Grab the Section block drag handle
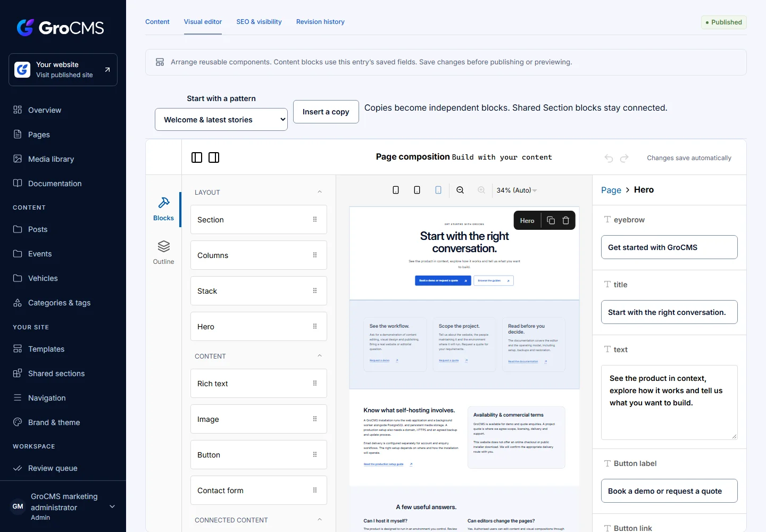The image size is (766, 532). click(315, 219)
